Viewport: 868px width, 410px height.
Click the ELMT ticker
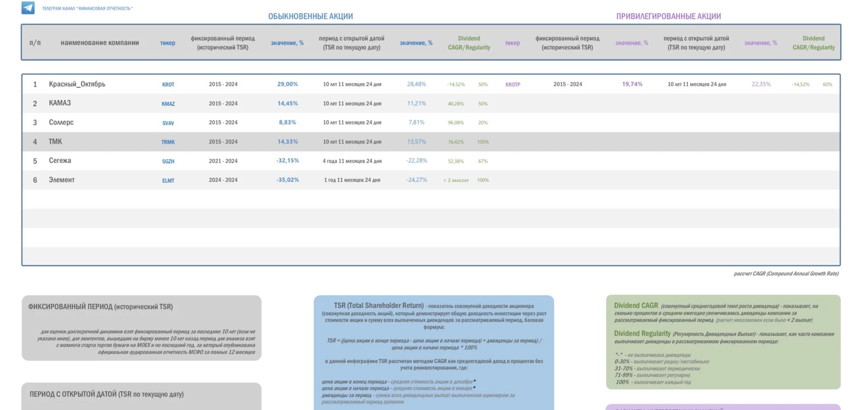pos(168,181)
